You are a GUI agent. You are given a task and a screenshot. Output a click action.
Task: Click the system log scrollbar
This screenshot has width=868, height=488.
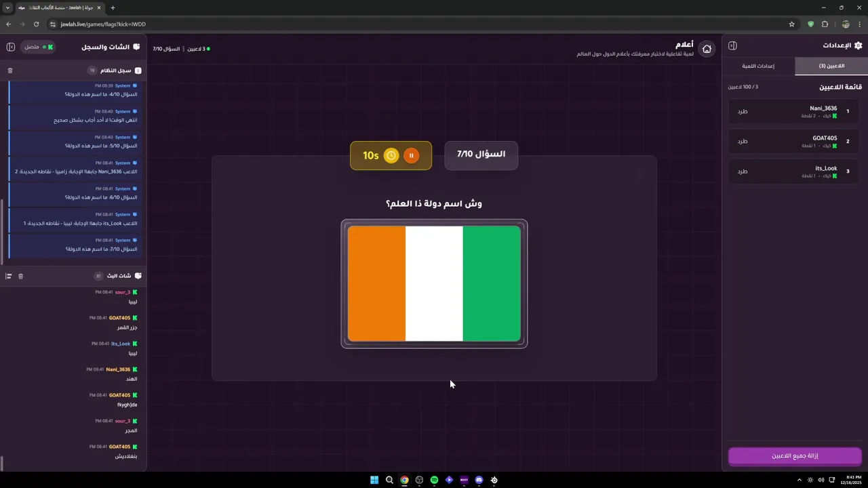(x=2, y=232)
